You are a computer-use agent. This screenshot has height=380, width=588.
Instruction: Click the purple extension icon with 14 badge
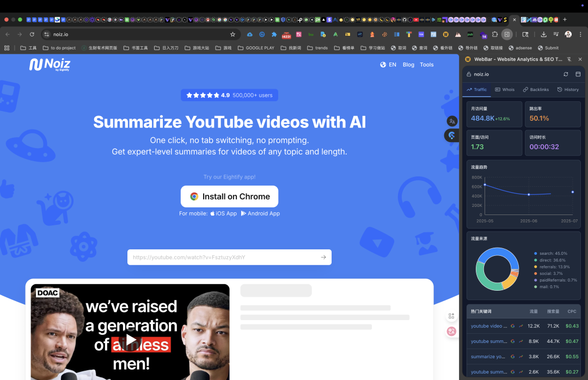(x=482, y=35)
